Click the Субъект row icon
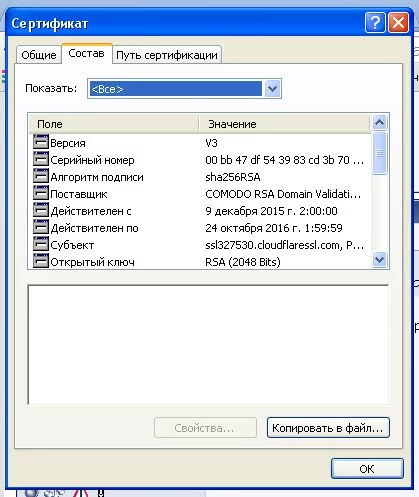Image resolution: width=419 pixels, height=497 pixels. 41,244
